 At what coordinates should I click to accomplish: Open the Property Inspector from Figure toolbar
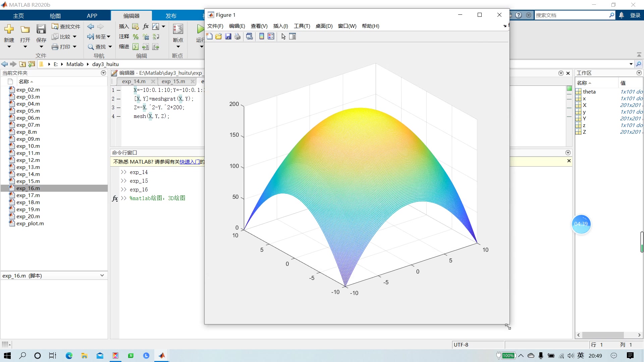click(x=292, y=37)
